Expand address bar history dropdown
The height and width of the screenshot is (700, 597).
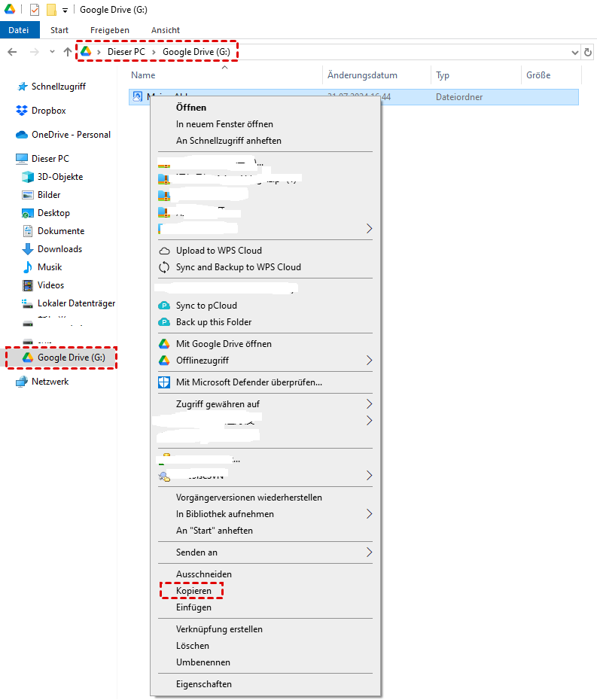574,53
